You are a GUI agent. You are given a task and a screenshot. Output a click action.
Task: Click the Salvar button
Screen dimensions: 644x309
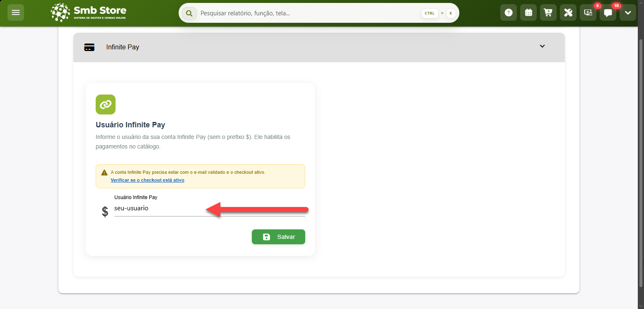278,237
